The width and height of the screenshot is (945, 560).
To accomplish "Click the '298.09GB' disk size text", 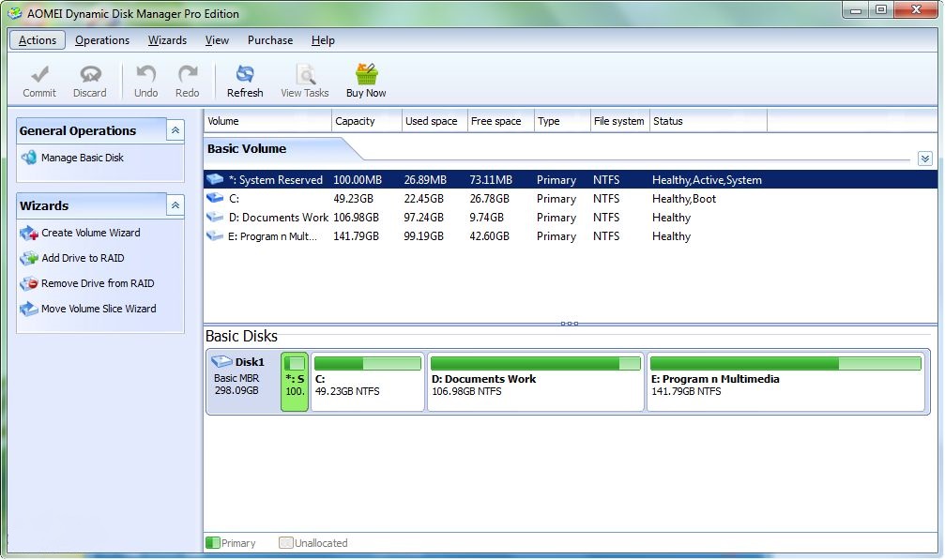I will click(x=236, y=390).
